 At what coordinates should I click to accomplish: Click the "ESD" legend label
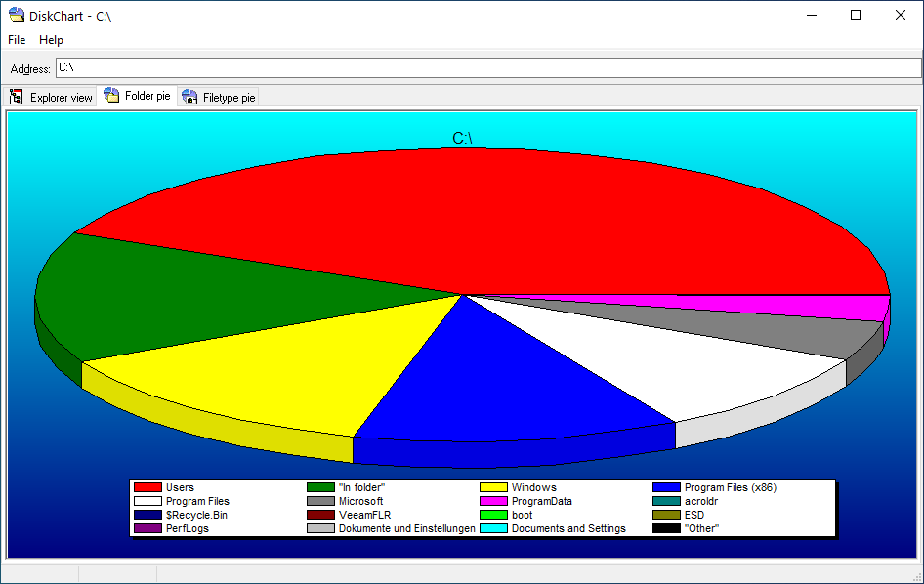pyautogui.click(x=694, y=515)
